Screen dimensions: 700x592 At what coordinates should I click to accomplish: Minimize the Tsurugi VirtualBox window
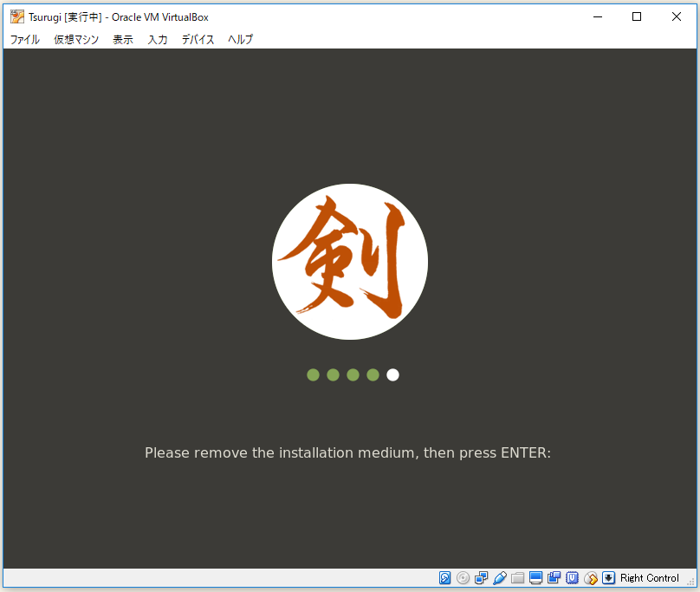(598, 17)
